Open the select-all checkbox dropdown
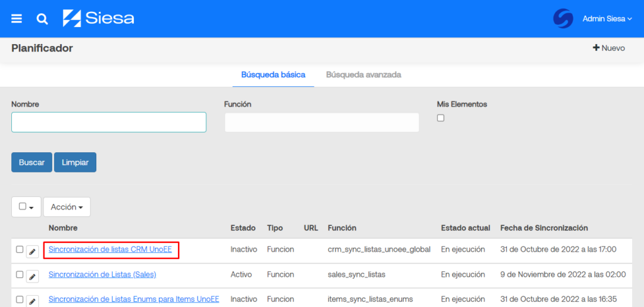Viewport: 644px width, 307px height. 26,207
